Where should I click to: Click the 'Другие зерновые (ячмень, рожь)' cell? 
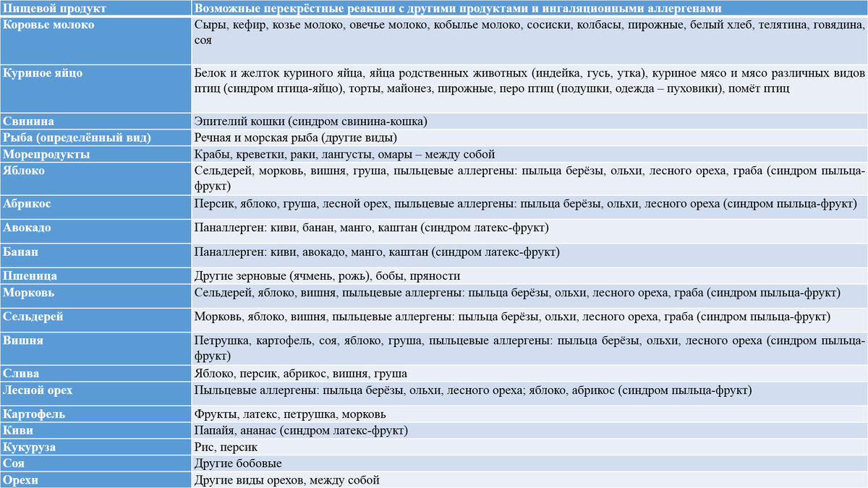tap(530, 276)
